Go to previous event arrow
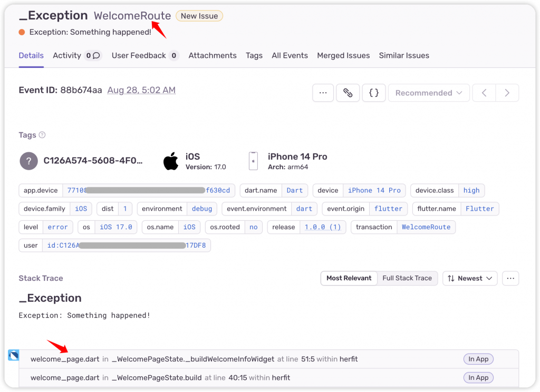The height and width of the screenshot is (392, 540). (x=484, y=93)
